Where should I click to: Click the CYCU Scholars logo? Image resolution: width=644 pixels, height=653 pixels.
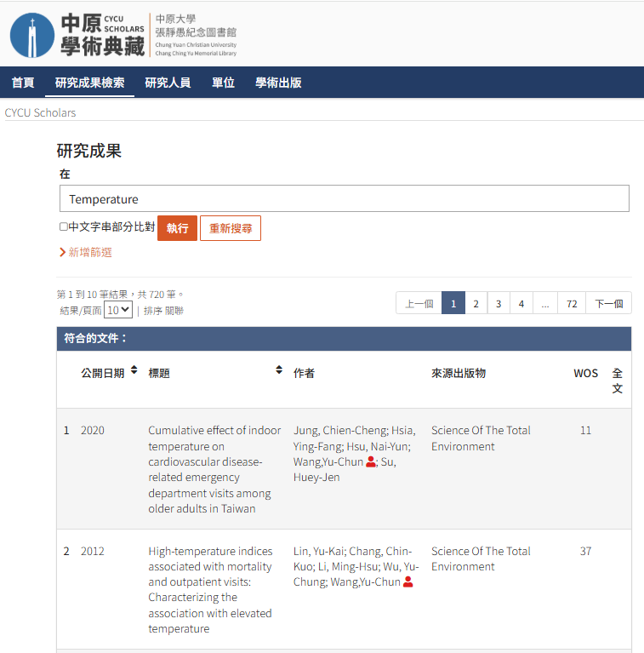click(77, 35)
